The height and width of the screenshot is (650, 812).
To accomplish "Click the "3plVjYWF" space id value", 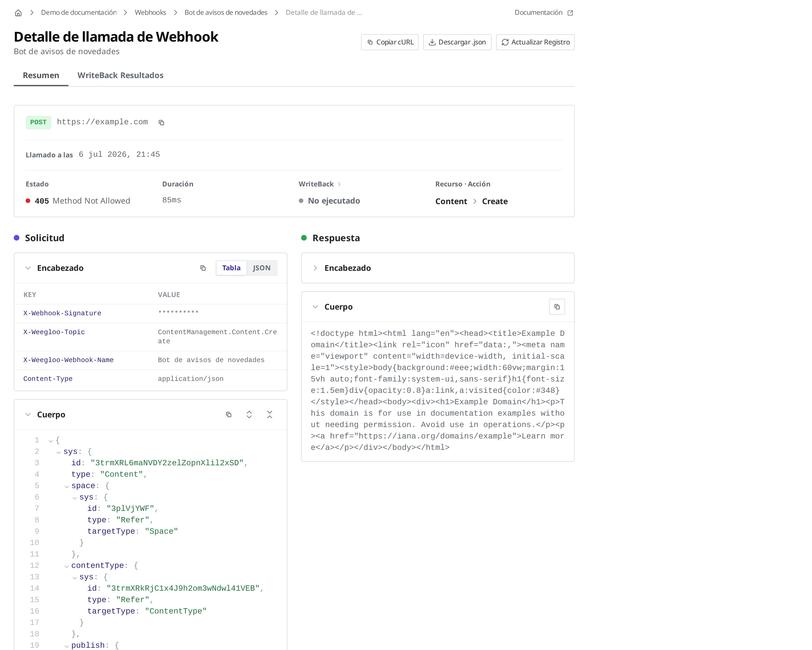I will coord(130,509).
